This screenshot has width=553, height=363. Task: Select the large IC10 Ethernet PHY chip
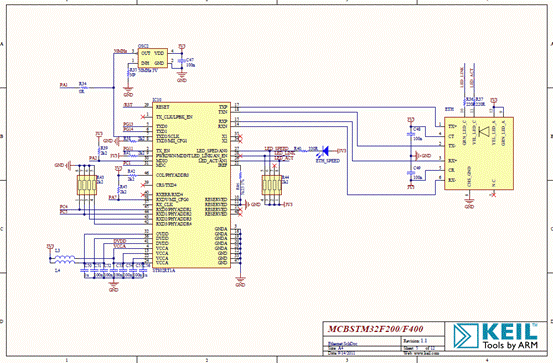point(192,185)
